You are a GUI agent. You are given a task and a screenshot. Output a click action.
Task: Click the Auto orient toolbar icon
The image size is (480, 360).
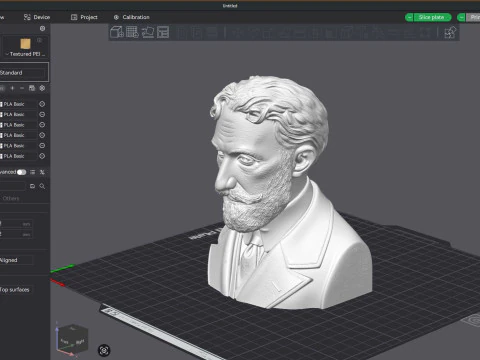click(x=148, y=32)
